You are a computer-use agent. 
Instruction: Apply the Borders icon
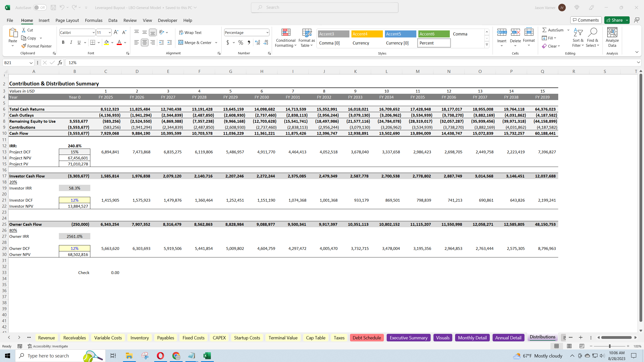[x=93, y=42]
